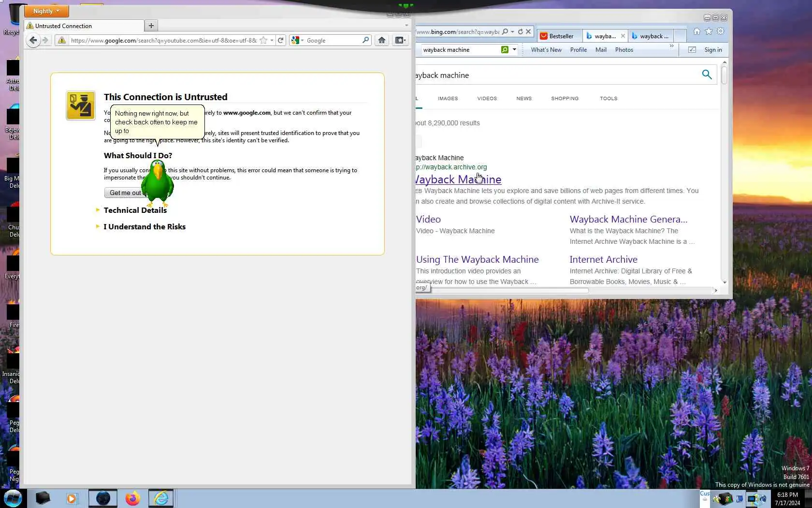This screenshot has height=508, width=812.
Task: Click Profile in the Internet Explorer toolbar
Action: tap(578, 50)
